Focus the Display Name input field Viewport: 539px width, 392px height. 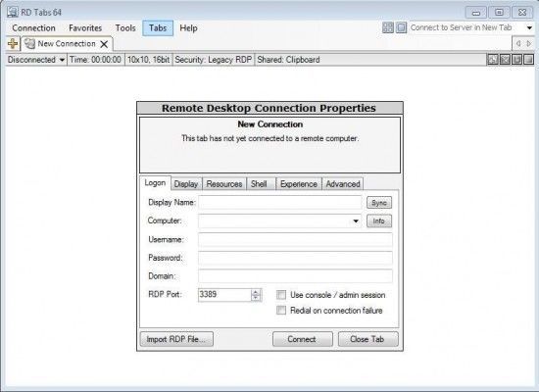point(280,202)
